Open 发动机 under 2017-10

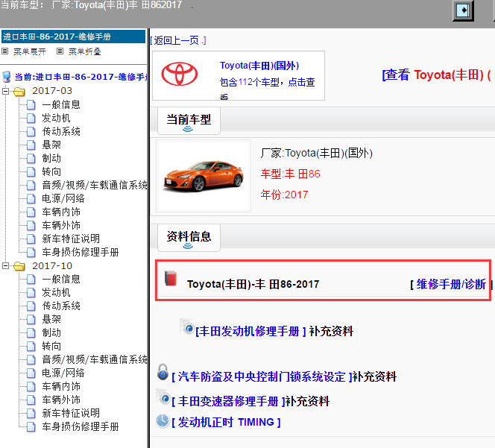pos(56,292)
